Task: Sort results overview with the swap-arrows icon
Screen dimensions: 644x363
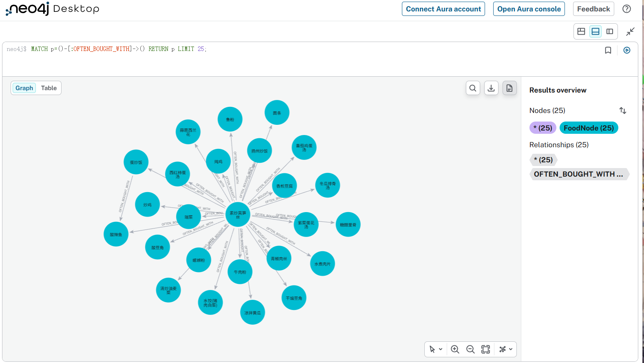Action: tap(623, 111)
